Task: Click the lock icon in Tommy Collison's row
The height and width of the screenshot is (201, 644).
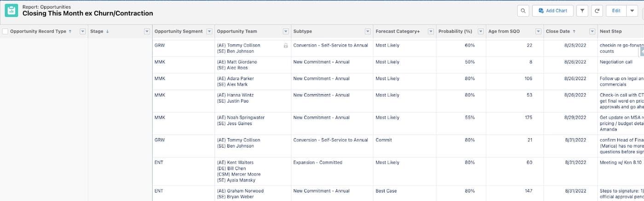Action: click(x=286, y=45)
